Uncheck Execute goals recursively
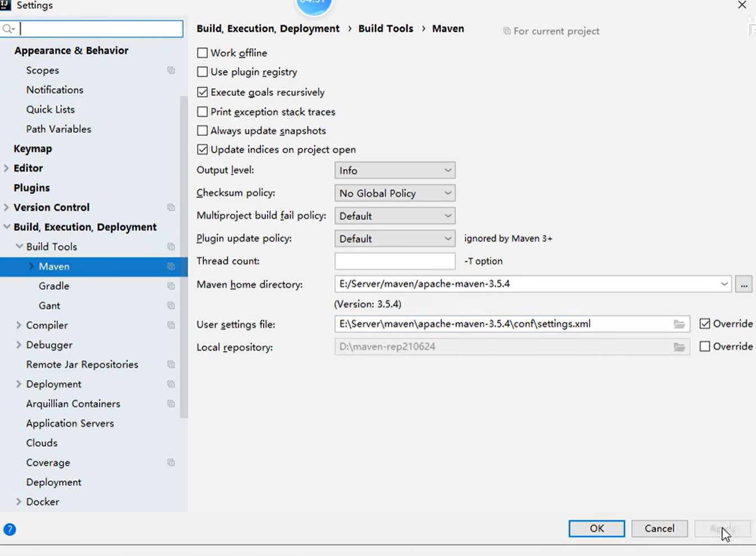 click(202, 92)
